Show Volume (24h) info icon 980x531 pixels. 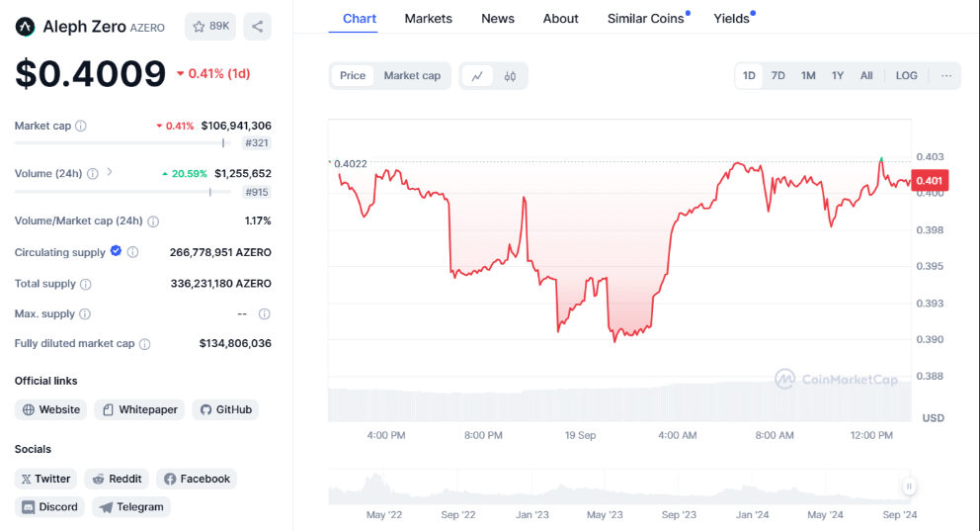coord(93,174)
